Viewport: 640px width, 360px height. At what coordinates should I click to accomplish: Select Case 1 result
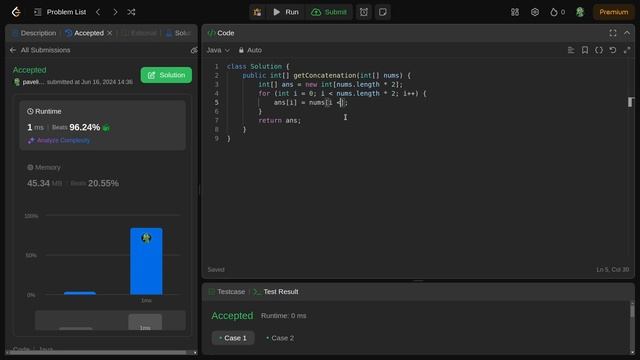pyautogui.click(x=233, y=338)
